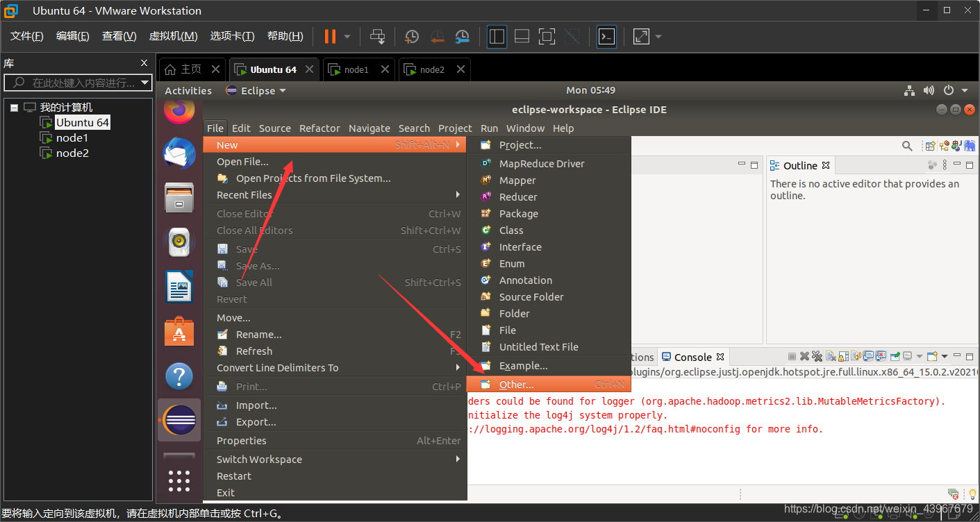Open Ubuntu Software from the dock
The image size is (980, 522).
point(179,332)
